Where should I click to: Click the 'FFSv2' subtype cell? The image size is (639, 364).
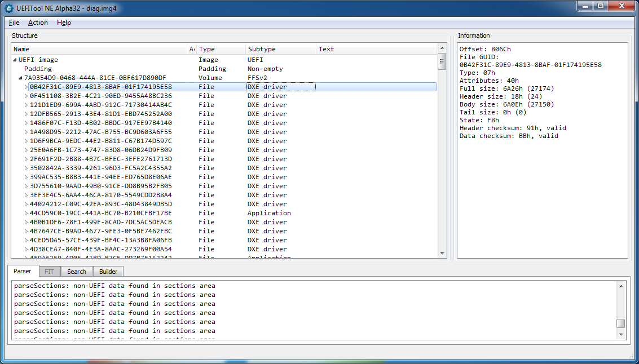[x=257, y=78]
